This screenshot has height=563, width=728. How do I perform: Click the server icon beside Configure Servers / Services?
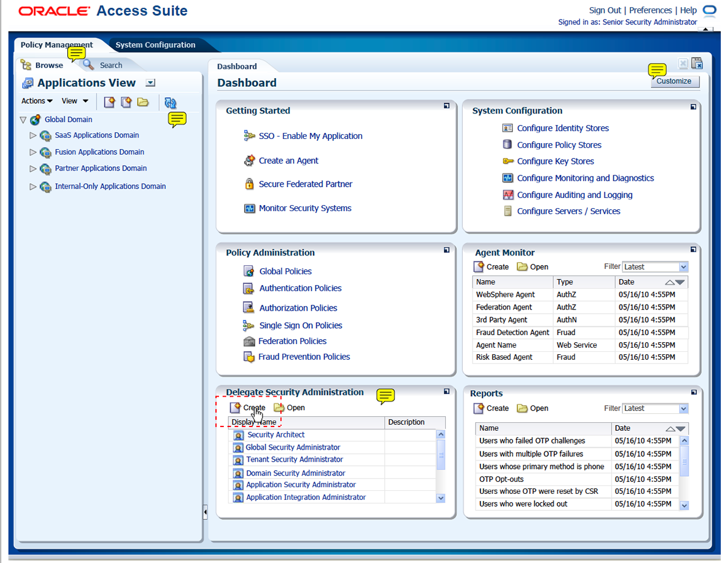(x=507, y=211)
